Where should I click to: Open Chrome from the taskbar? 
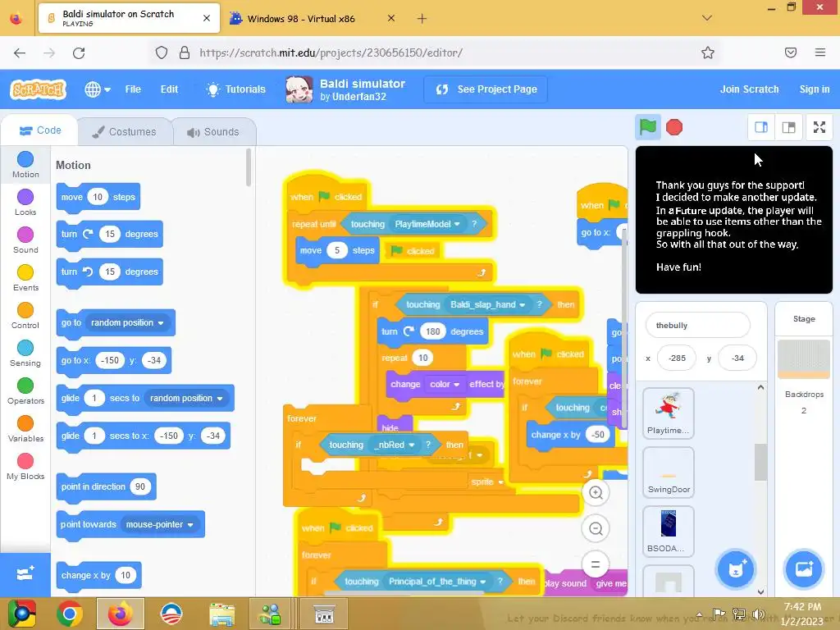tap(70, 614)
